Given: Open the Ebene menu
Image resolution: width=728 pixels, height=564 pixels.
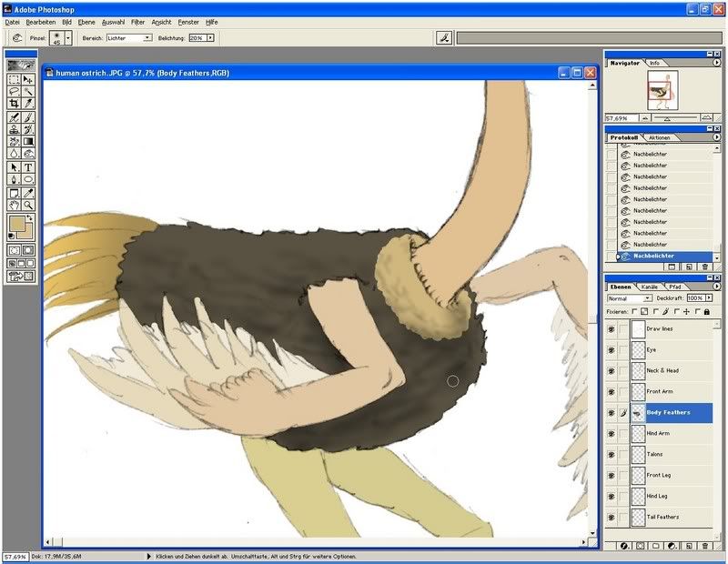Looking at the screenshot, I should click(x=86, y=22).
